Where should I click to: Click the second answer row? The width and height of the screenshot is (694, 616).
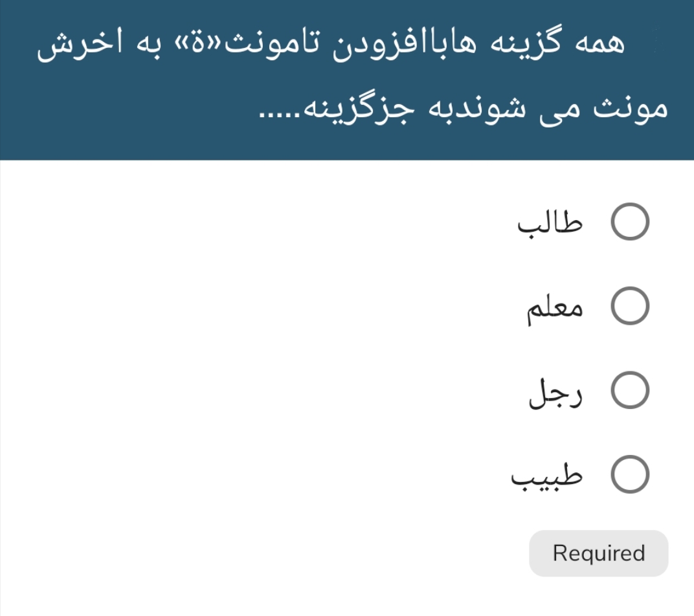coord(589,307)
